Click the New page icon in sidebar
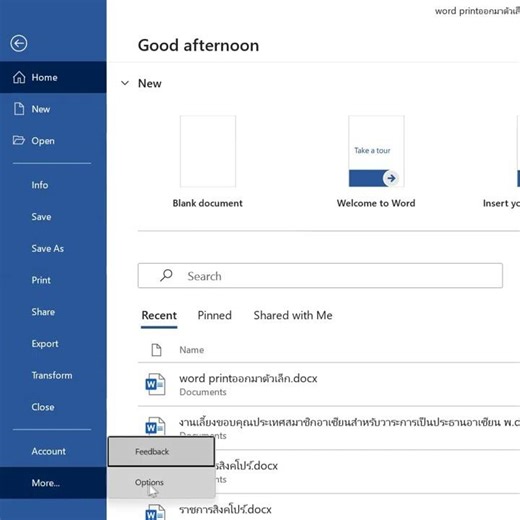This screenshot has width=520, height=520. 19,109
